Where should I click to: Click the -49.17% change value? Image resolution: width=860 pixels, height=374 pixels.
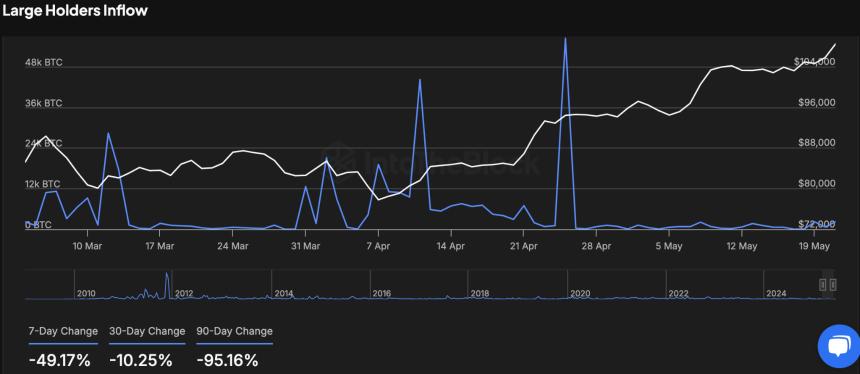point(59,360)
